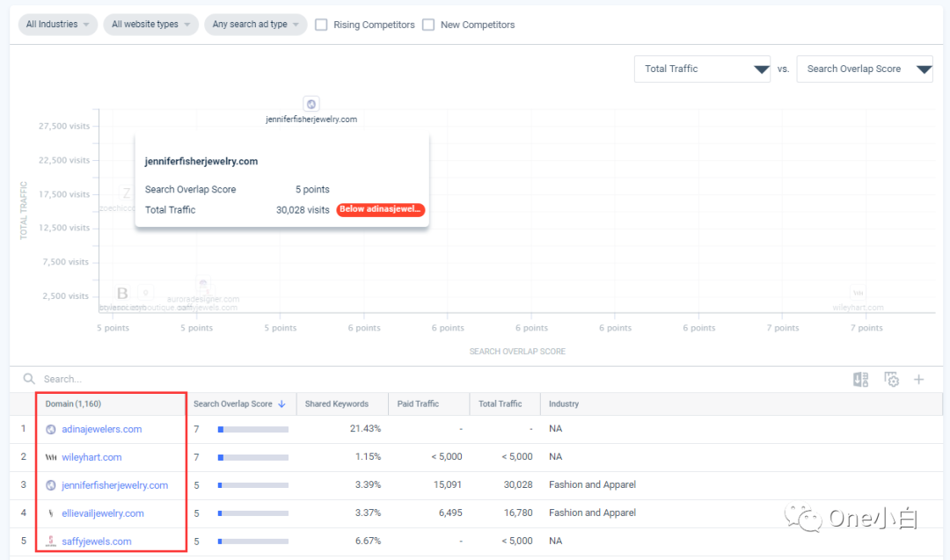Click the search magnifier icon in the table

point(29,379)
